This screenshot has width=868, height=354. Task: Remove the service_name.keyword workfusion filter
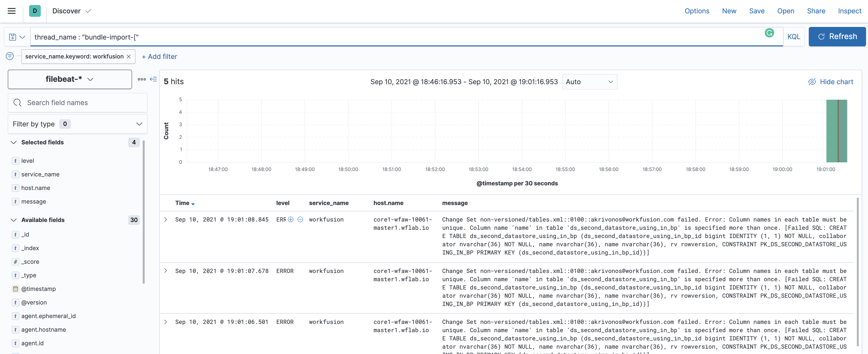(x=129, y=57)
